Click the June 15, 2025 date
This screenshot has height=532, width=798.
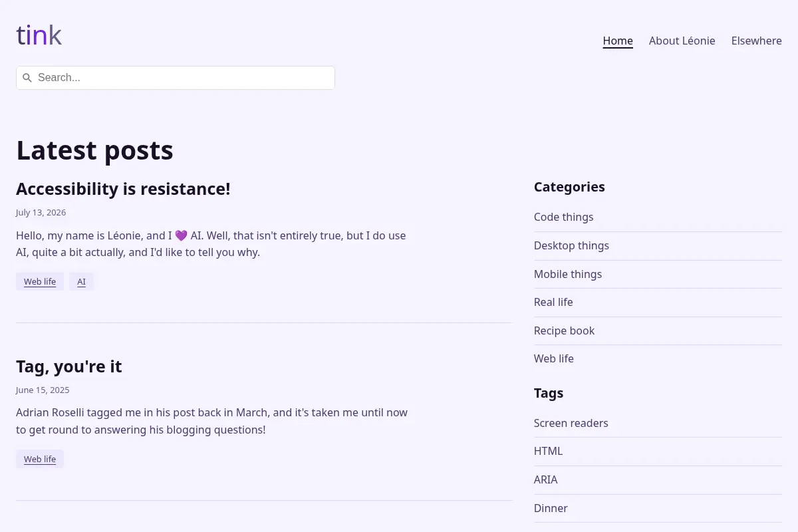(x=43, y=390)
